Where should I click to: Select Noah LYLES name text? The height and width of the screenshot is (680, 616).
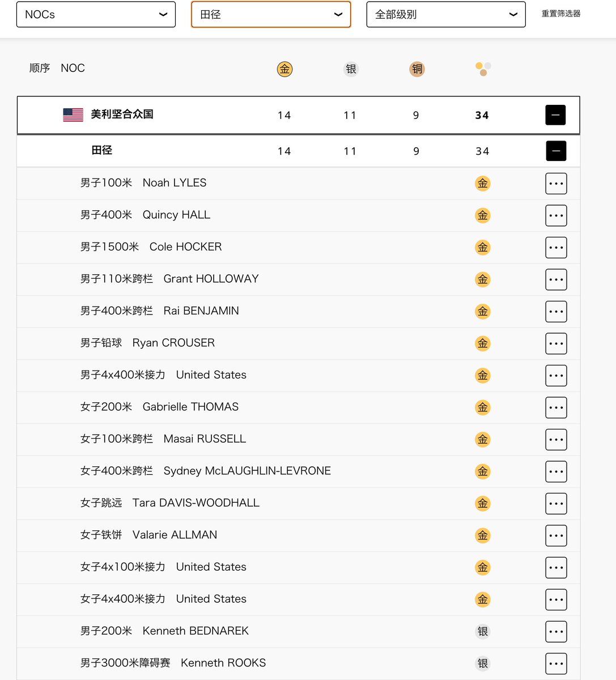(x=175, y=183)
